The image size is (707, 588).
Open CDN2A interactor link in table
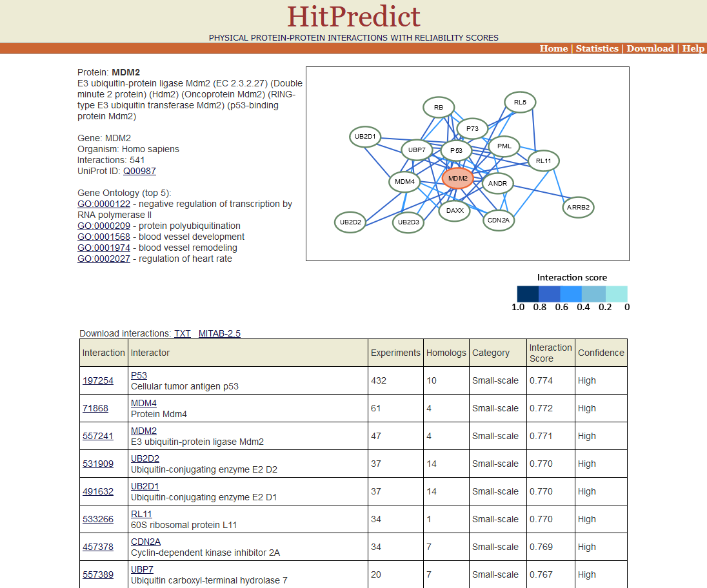click(146, 542)
